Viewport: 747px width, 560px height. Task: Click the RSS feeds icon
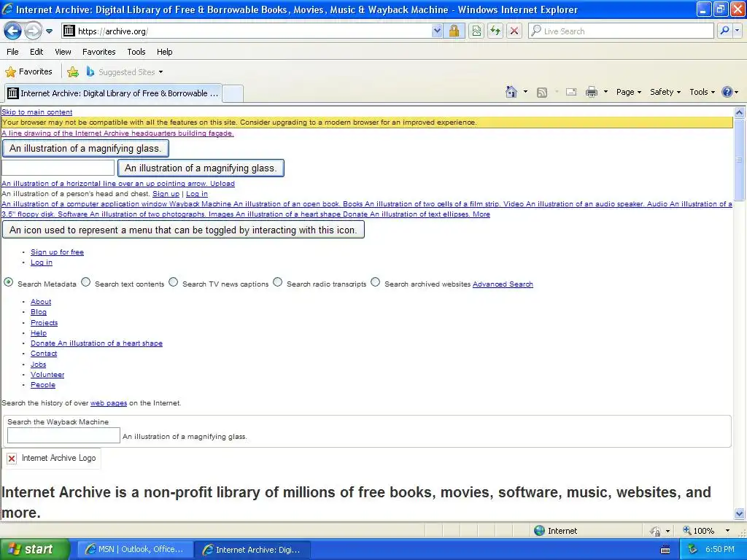pyautogui.click(x=542, y=93)
